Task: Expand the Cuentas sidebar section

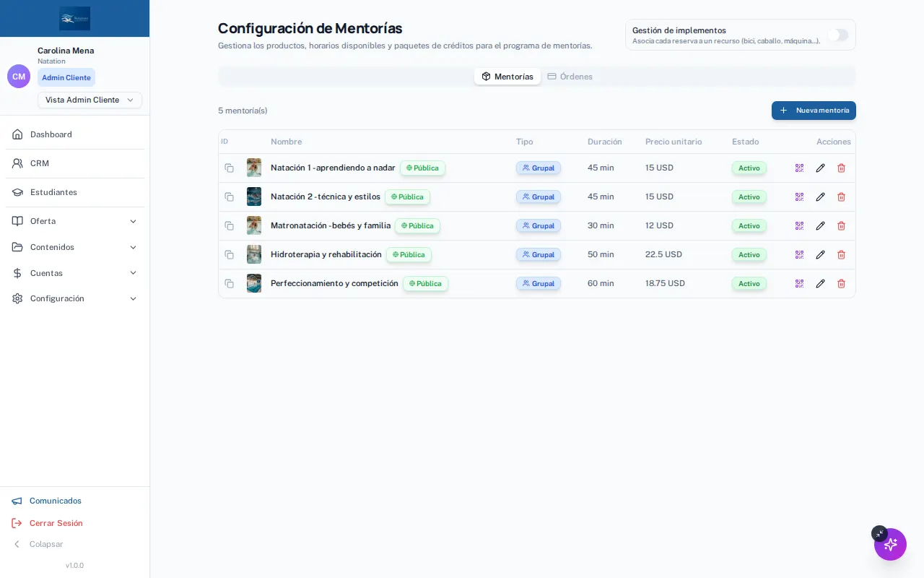Action: [x=75, y=273]
